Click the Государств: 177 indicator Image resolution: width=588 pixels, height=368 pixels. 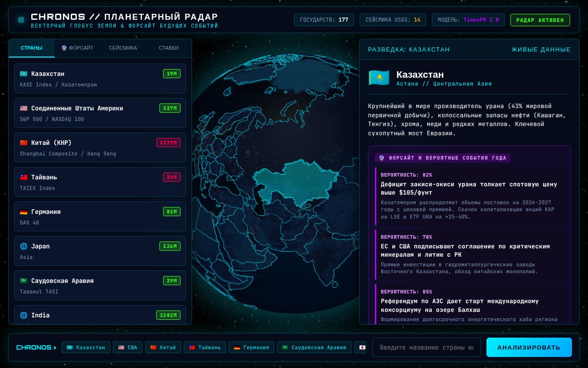click(324, 20)
